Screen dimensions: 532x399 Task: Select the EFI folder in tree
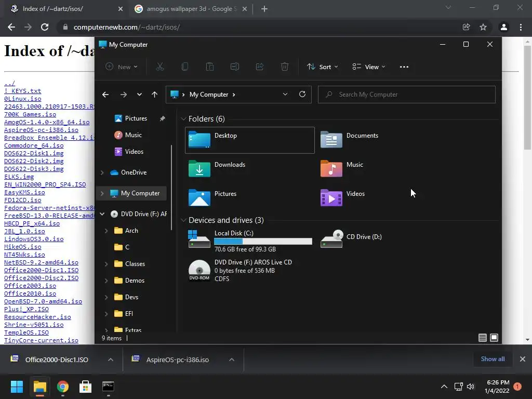(x=129, y=314)
